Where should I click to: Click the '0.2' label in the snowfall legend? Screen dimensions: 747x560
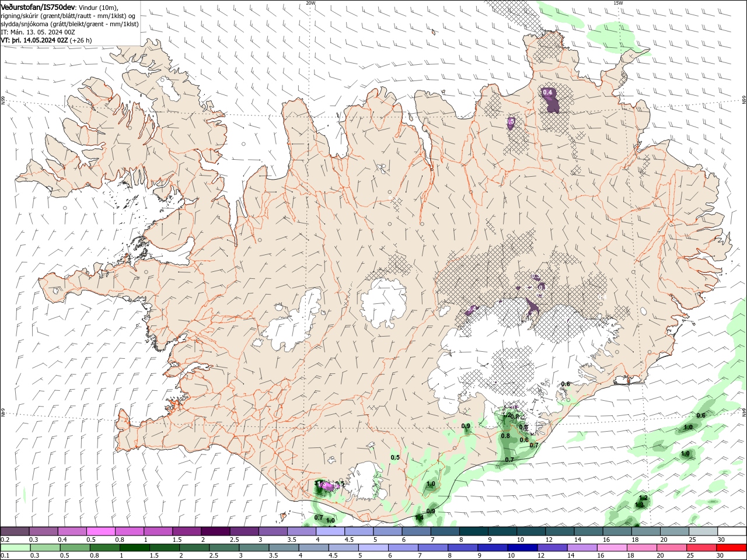(x=4, y=540)
